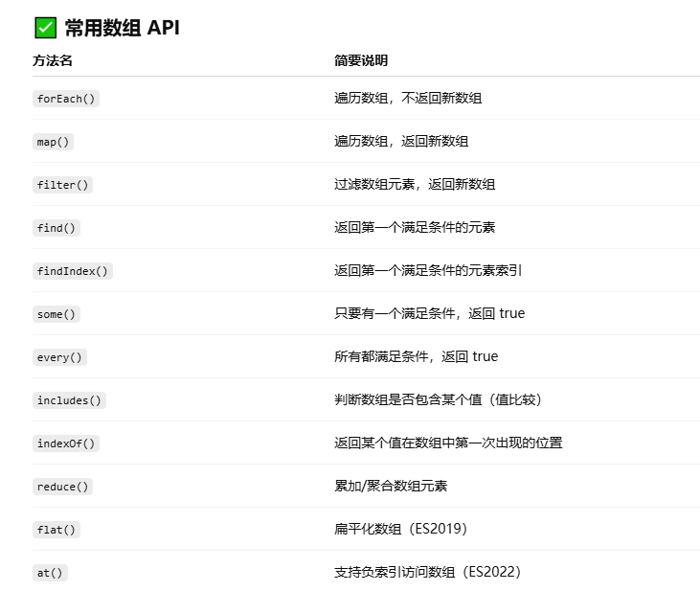
Task: Click description 返回第一个满足条件的元素
Action: pyautogui.click(x=415, y=227)
